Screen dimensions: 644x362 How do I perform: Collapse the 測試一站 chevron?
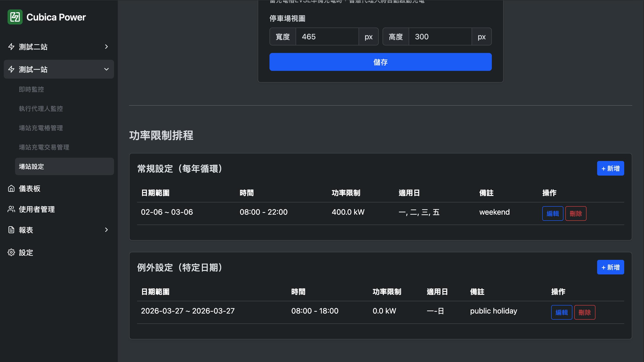click(x=106, y=69)
